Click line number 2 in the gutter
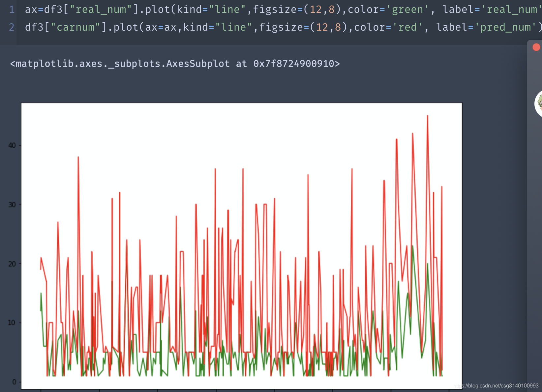 [12, 27]
